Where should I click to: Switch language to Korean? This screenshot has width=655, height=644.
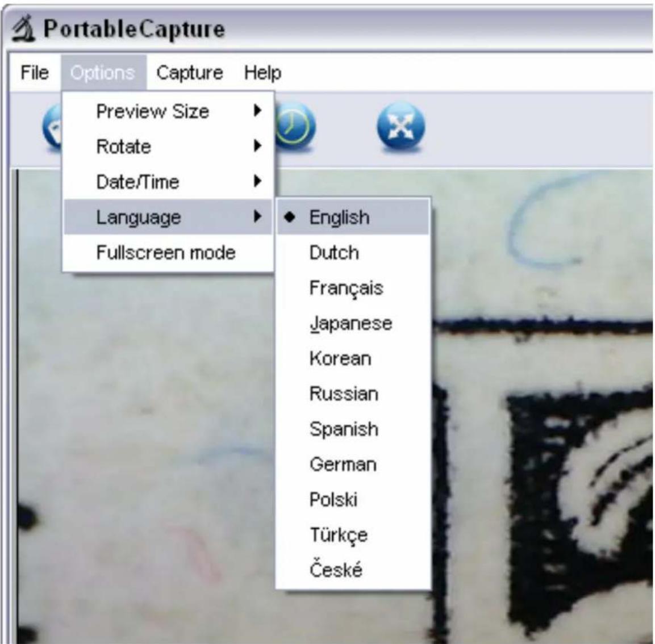click(353, 358)
